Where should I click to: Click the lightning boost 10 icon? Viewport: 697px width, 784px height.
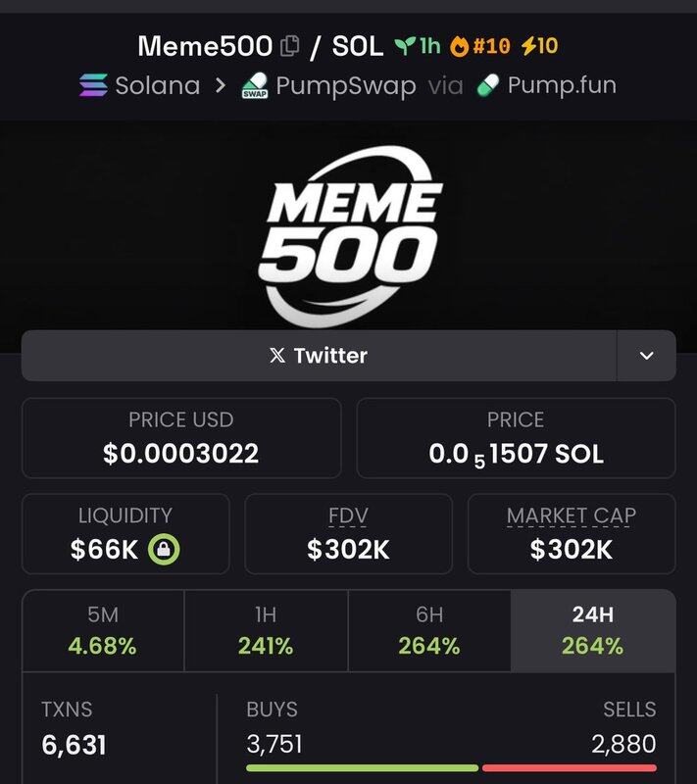[x=528, y=46]
